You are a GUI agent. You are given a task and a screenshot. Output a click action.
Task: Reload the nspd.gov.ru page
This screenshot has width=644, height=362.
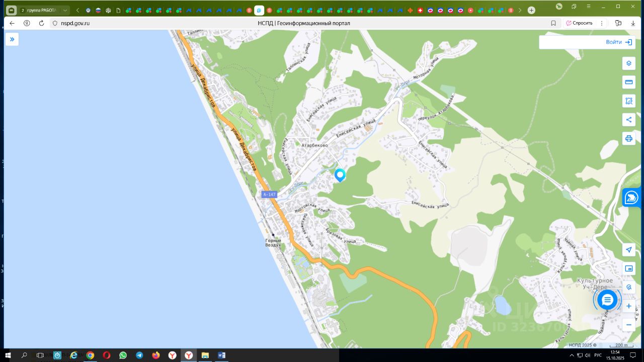click(41, 23)
